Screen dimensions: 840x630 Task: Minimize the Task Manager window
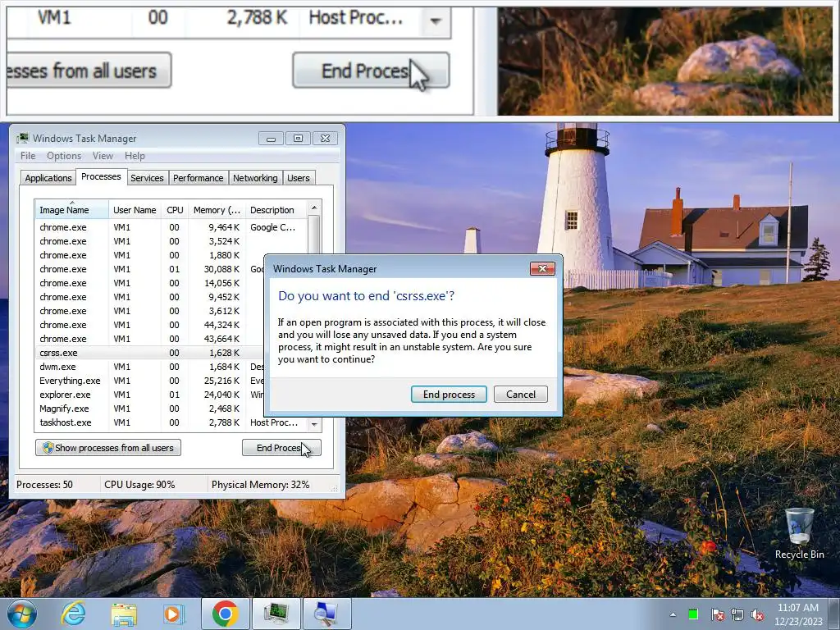[271, 138]
